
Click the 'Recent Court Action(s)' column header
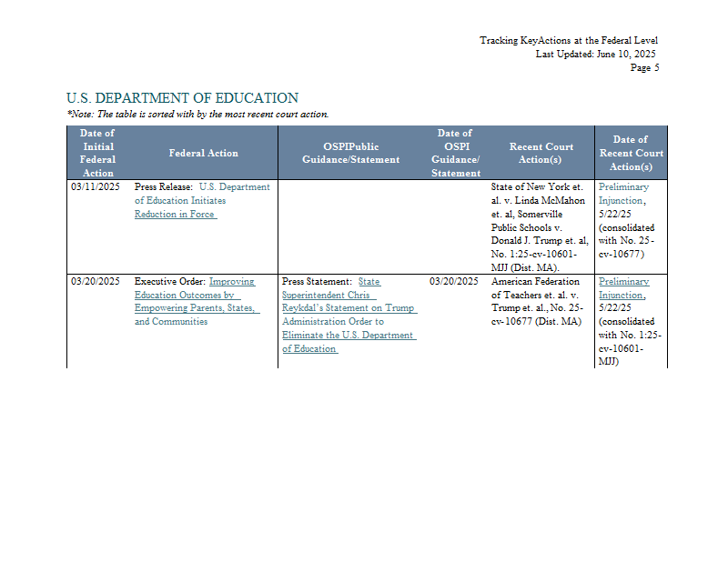(541, 153)
